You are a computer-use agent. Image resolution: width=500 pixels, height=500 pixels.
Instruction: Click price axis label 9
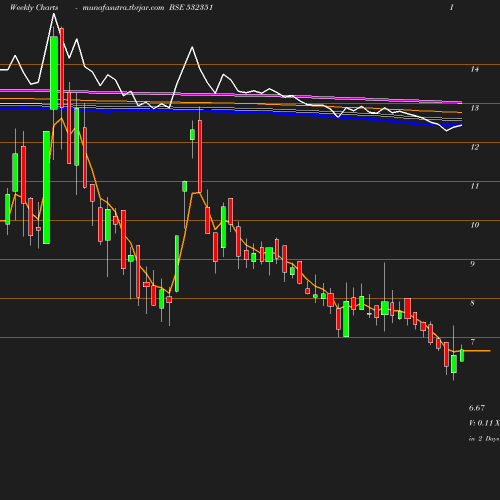click(472, 264)
